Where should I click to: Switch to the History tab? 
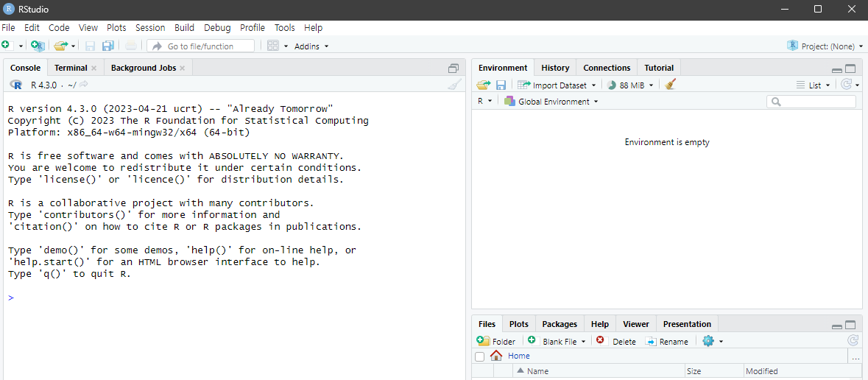tap(555, 68)
